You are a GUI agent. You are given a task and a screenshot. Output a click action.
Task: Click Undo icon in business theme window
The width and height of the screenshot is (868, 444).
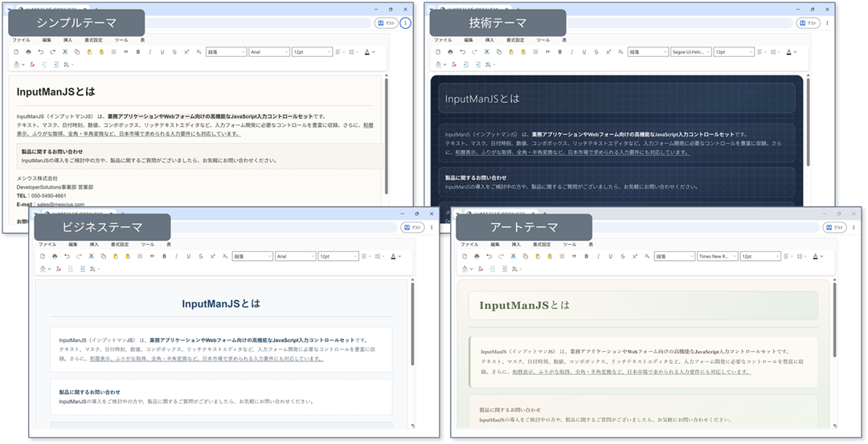pos(67,257)
